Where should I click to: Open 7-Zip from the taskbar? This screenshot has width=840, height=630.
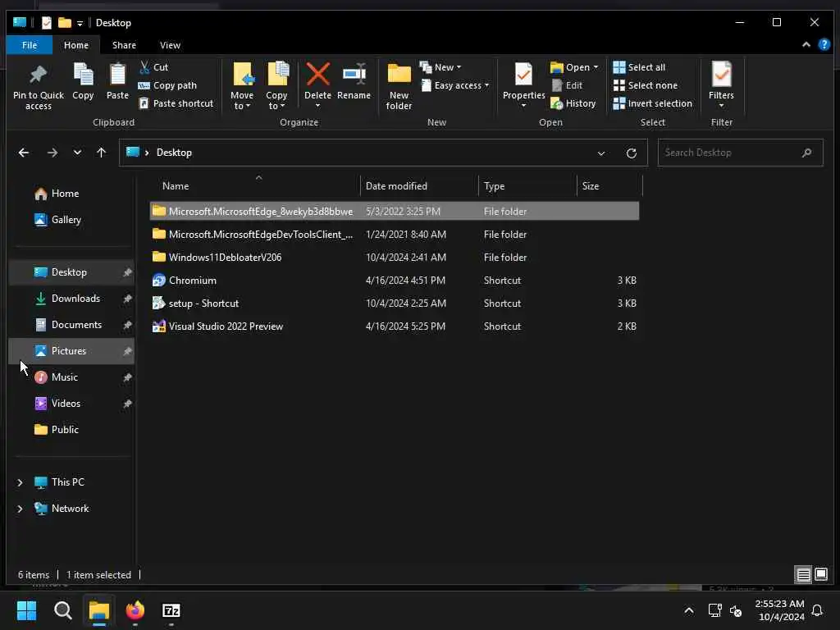[171, 610]
